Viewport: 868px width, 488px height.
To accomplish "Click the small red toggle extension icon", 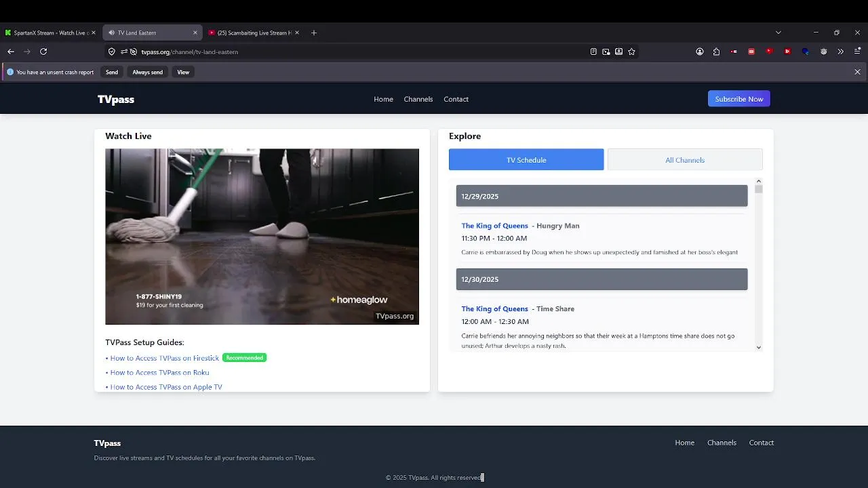I will pyautogui.click(x=734, y=52).
